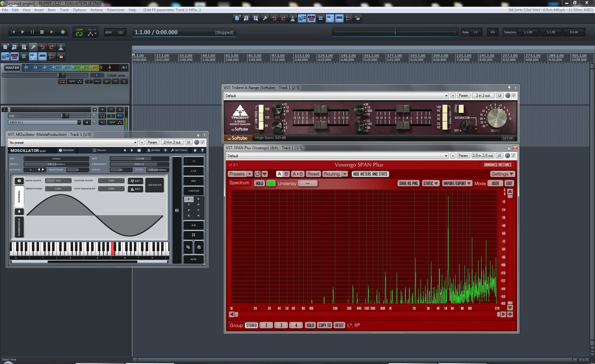The width and height of the screenshot is (595, 364).
Task: Open the File menu
Action: [x=5, y=10]
